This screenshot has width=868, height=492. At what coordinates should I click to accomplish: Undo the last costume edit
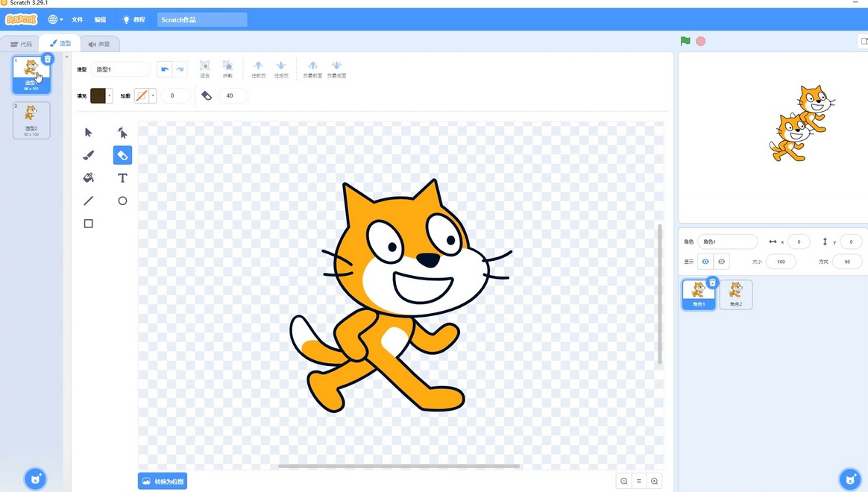coord(164,69)
